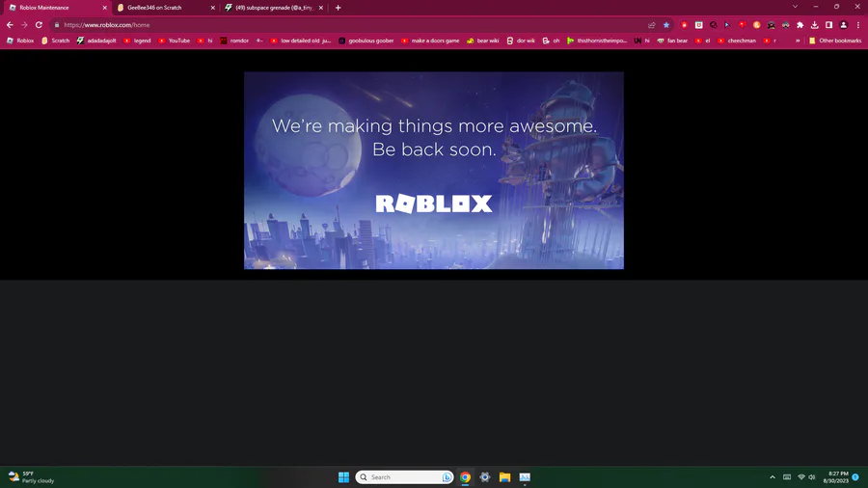Open the Other bookmarks folder
Viewport: 868px width, 488px height.
coord(835,41)
